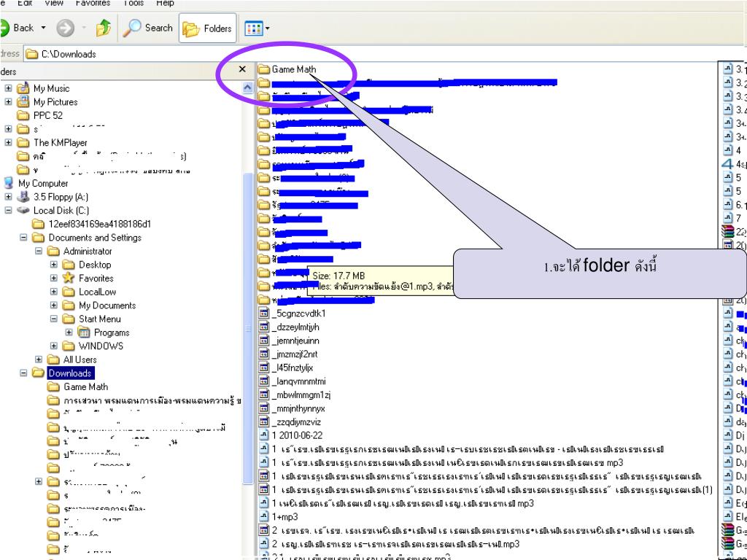Click scroll-up arrow of folder tree
This screenshot has height=560, width=747.
(x=247, y=87)
